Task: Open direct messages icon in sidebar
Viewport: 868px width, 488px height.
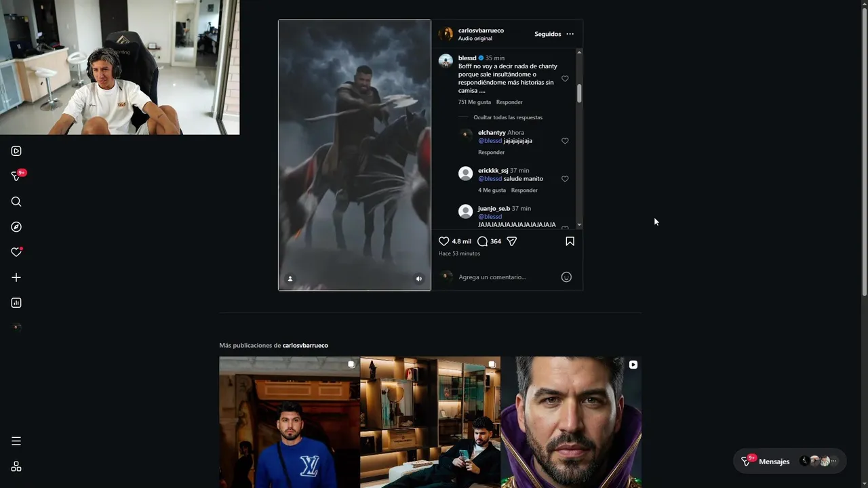Action: point(16,176)
